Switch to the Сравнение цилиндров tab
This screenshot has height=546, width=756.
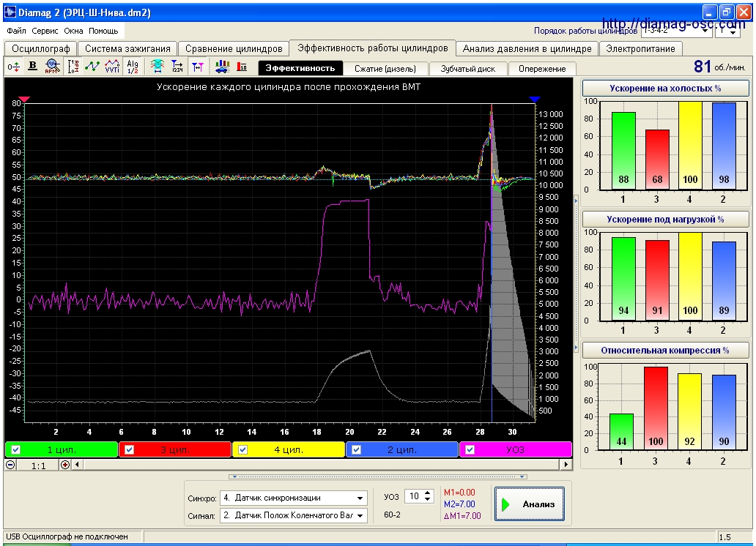[234, 49]
